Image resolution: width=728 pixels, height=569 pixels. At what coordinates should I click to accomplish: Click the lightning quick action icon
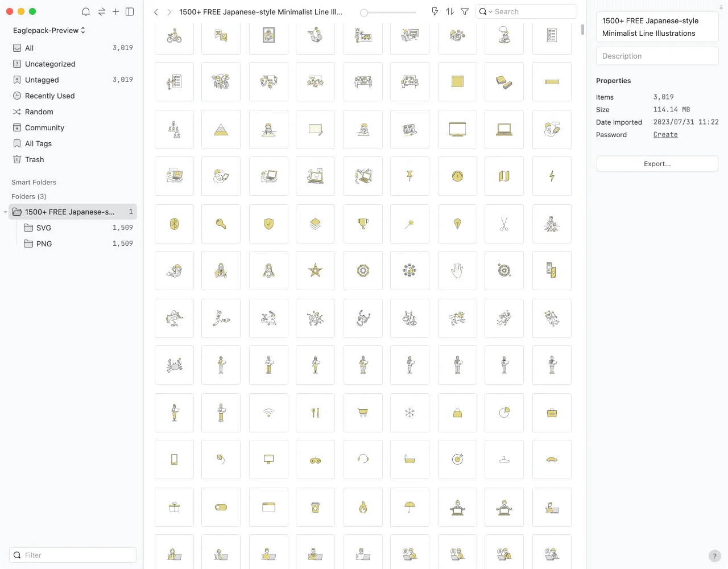[435, 11]
